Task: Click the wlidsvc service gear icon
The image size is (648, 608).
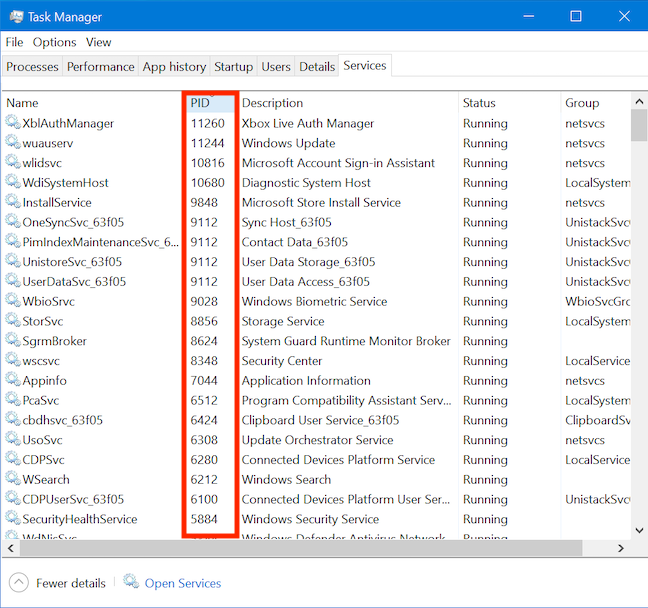Action: (x=13, y=162)
